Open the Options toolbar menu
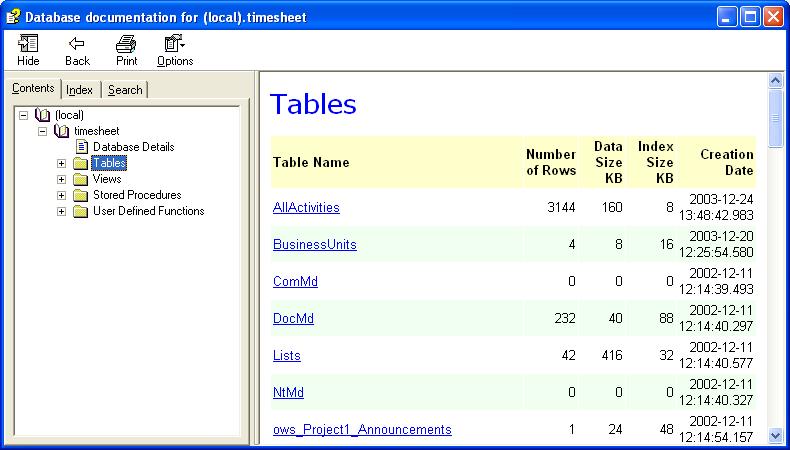The image size is (790, 450). point(174,44)
